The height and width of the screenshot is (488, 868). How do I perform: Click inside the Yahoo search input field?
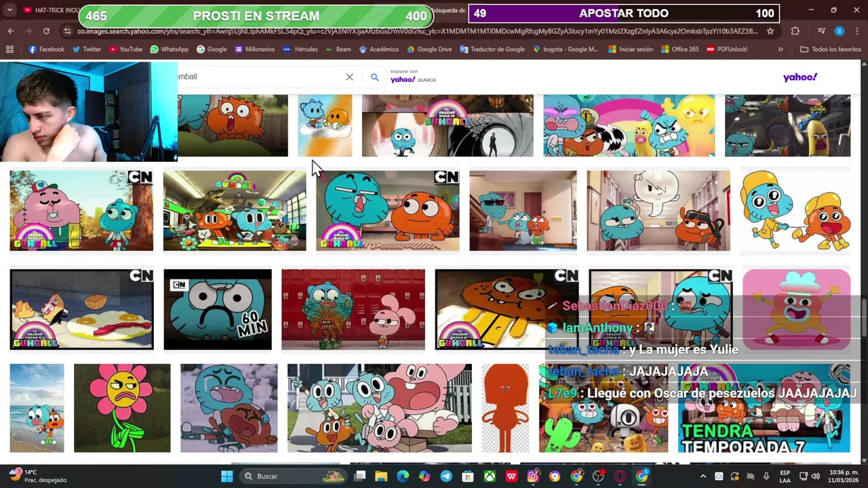(261, 77)
